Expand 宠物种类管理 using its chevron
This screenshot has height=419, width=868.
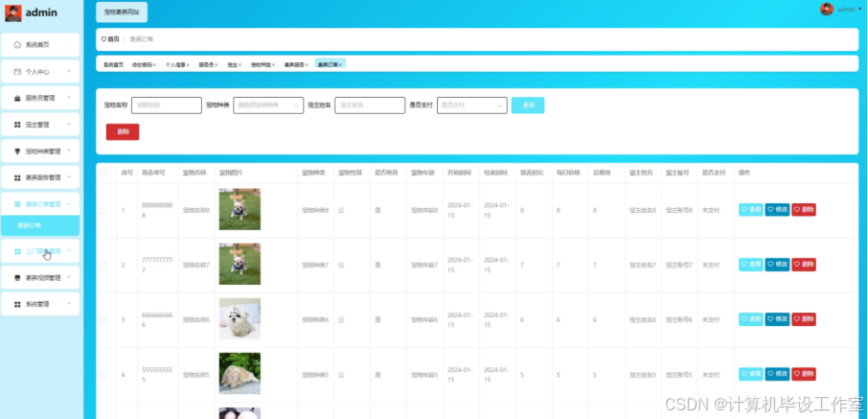(x=69, y=151)
